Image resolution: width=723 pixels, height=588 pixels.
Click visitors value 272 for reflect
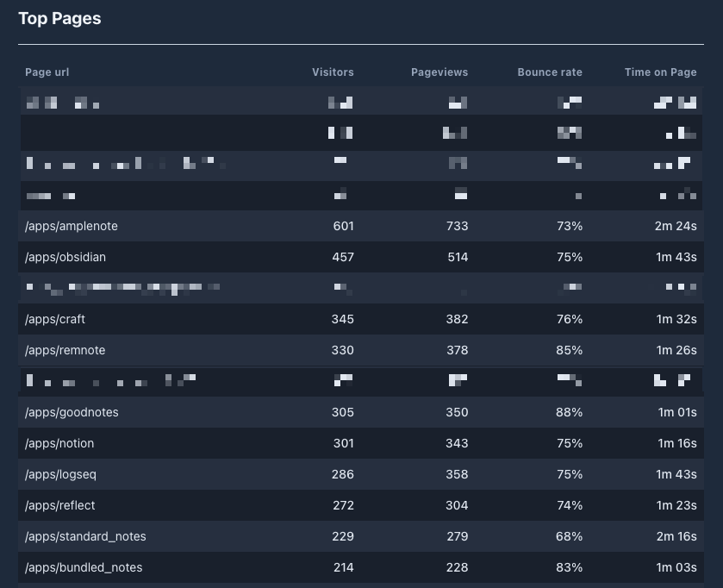(344, 505)
